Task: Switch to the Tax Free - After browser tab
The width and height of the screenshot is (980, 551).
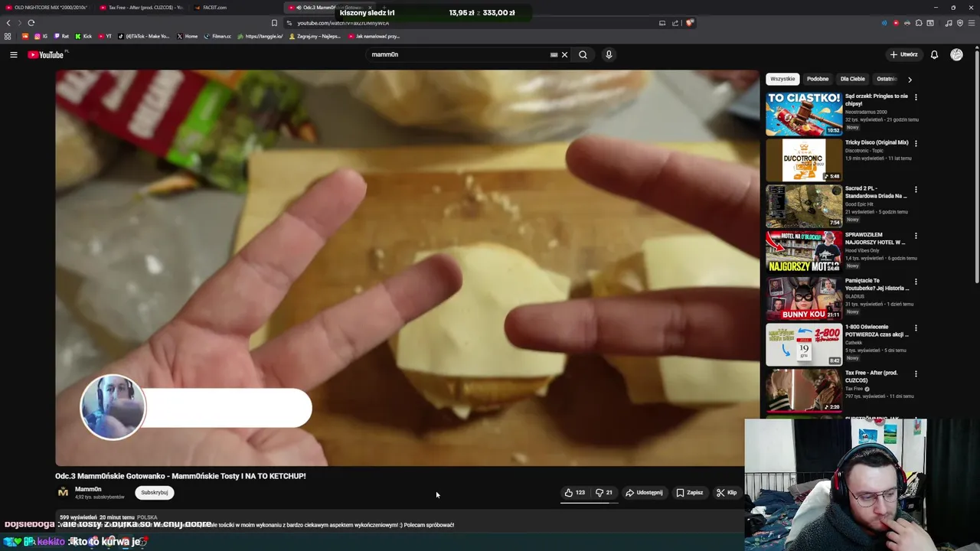Action: [142, 8]
